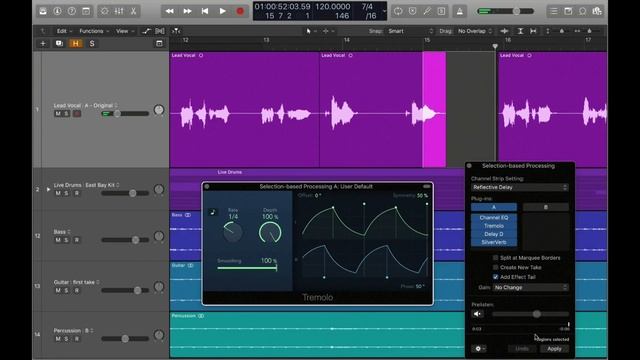Click the vertical auto zoom icon
640x360 pixels.
pyautogui.click(x=520, y=31)
